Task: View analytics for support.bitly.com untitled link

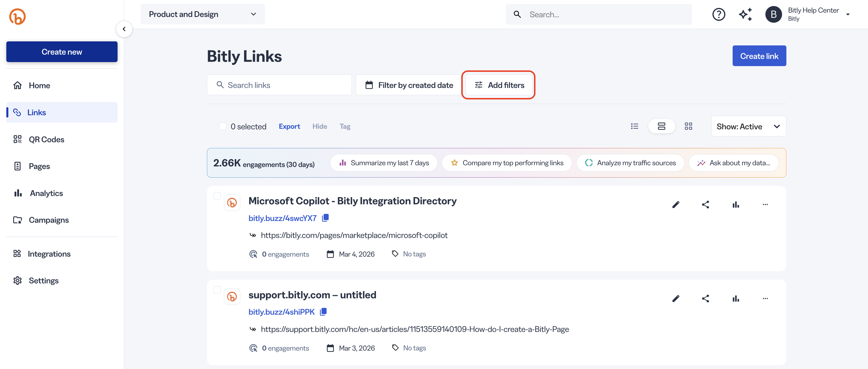Action: pos(736,299)
